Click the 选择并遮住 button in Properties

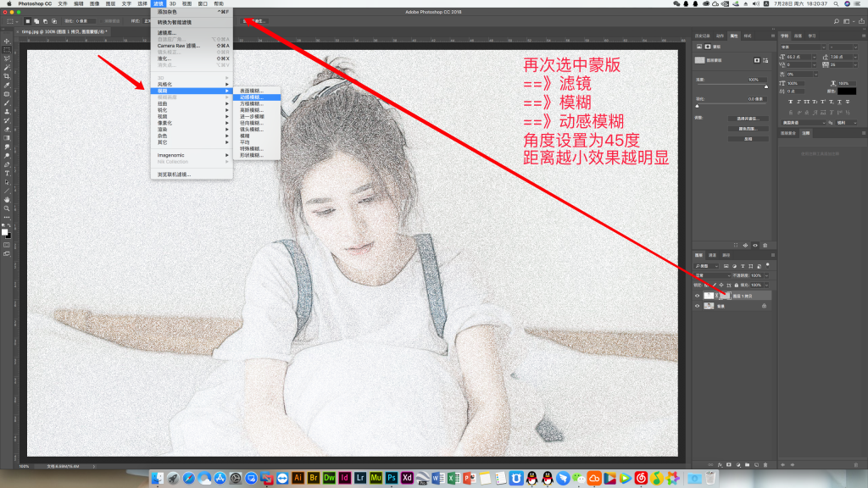[x=748, y=119]
